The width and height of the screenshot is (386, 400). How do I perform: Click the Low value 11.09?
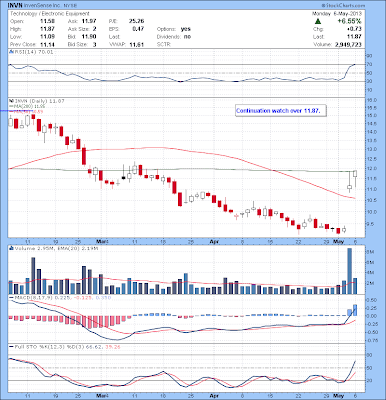tap(47, 36)
